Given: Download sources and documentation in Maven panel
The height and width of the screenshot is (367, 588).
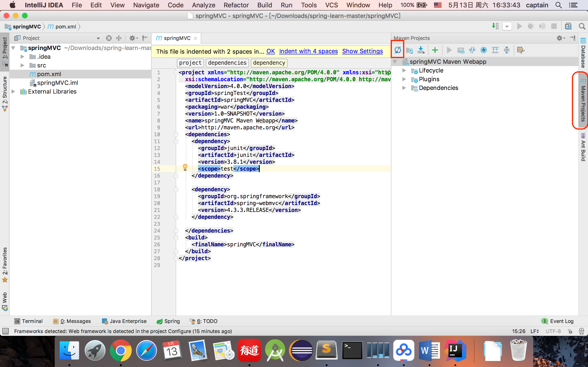Looking at the screenshot, I should (421, 50).
